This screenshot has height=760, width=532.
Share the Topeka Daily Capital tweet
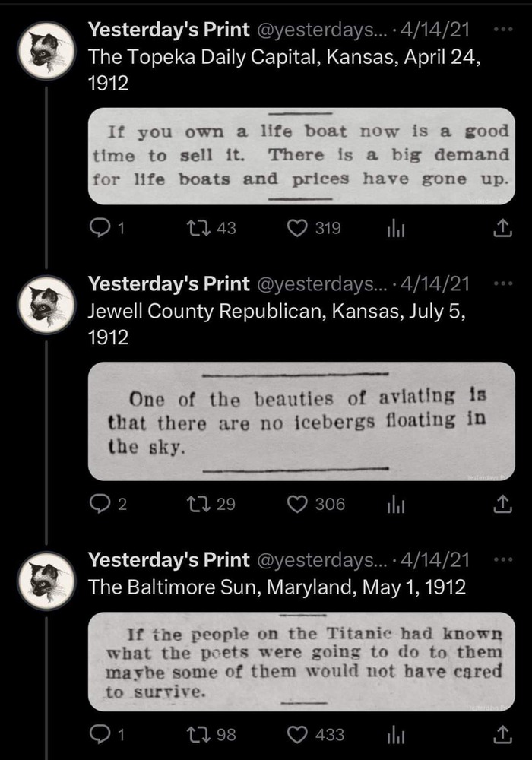tap(501, 228)
